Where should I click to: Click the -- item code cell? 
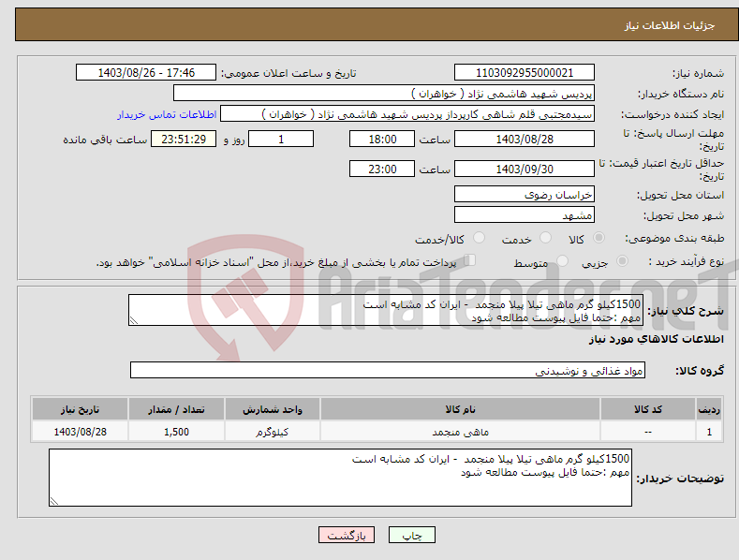click(648, 432)
